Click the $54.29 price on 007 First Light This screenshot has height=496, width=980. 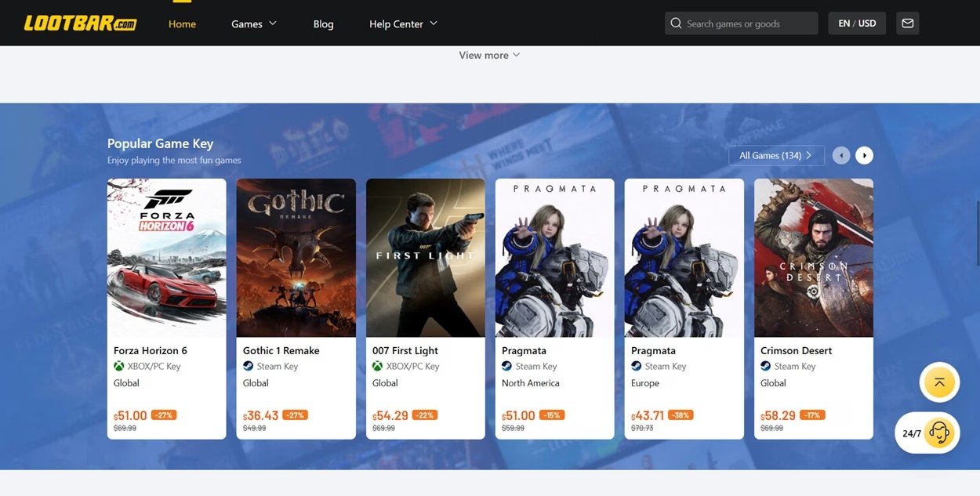(x=390, y=415)
